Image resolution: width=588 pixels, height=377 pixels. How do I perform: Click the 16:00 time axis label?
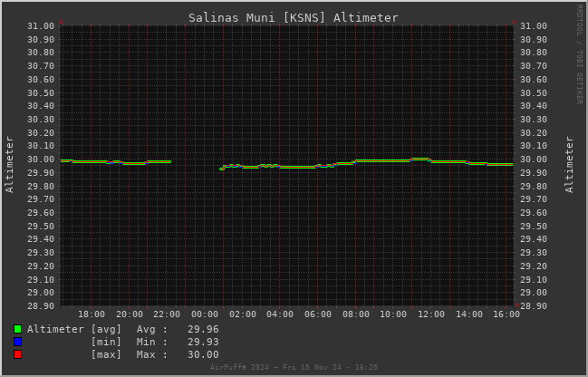click(x=506, y=314)
